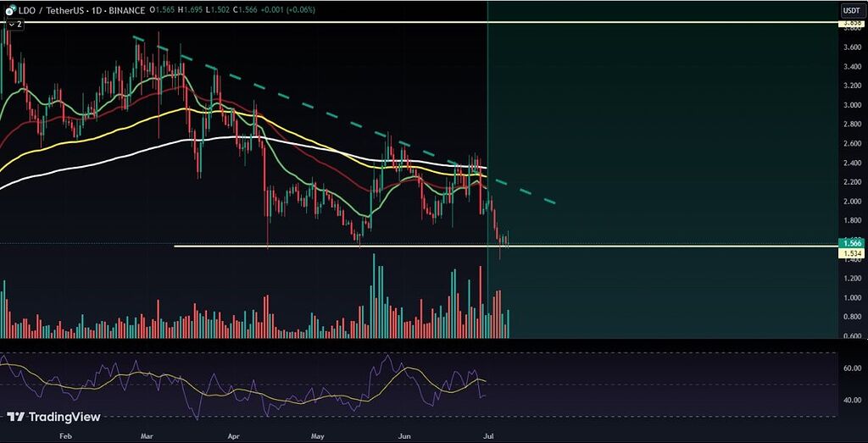Image resolution: width=868 pixels, height=443 pixels.
Task: Click the green shaded projection area
Action: point(670,127)
